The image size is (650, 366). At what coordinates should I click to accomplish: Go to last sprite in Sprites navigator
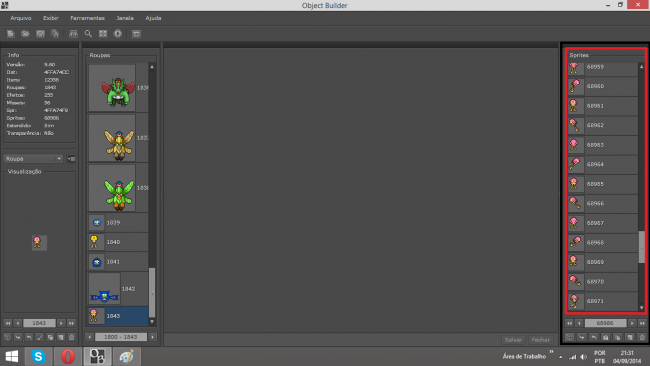tap(642, 323)
